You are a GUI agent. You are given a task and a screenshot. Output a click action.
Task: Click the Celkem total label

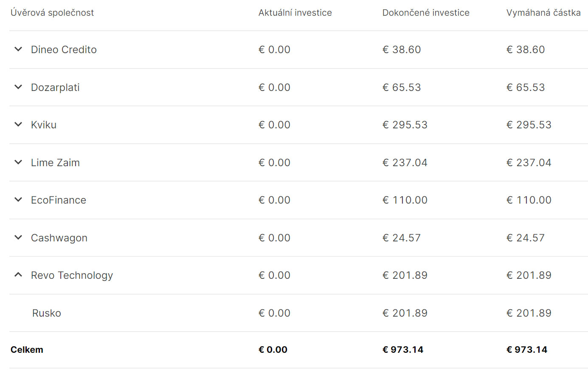point(27,350)
